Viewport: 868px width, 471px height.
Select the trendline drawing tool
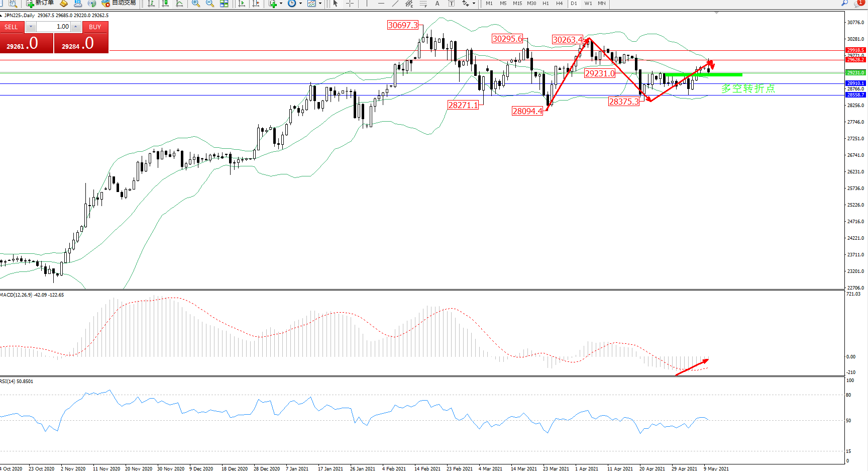tap(395, 4)
